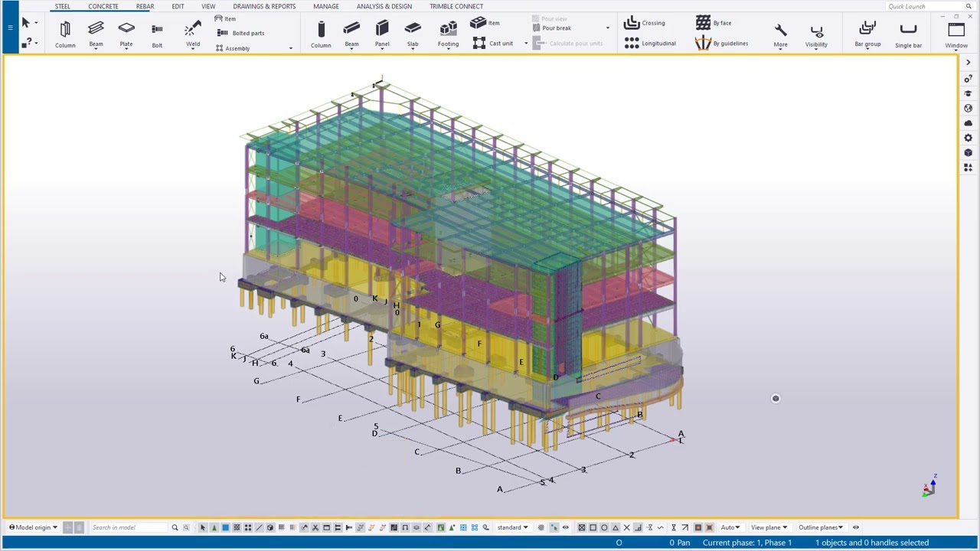Viewport: 980px width, 551px height.
Task: Expand the Cast unit dropdown arrow
Action: (526, 44)
